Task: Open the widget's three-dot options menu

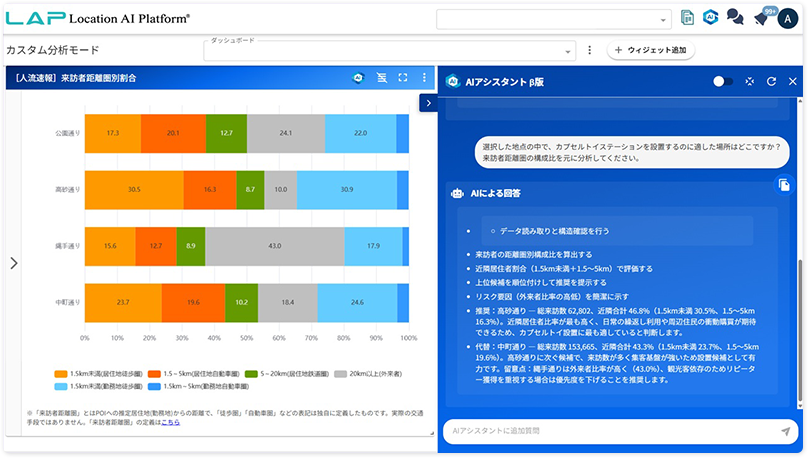Action: (x=424, y=77)
